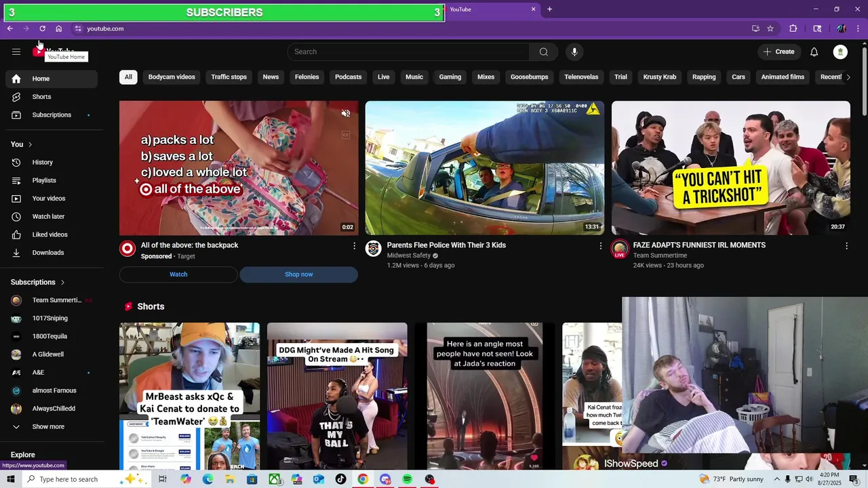Show more category chips with right arrow
This screenshot has width=868, height=488.
pos(848,77)
